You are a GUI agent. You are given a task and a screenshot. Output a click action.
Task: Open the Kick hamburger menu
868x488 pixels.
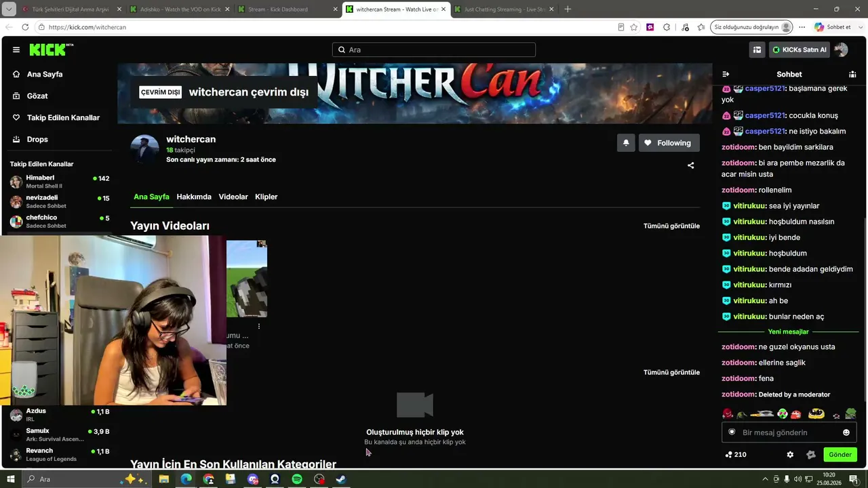pyautogui.click(x=16, y=49)
